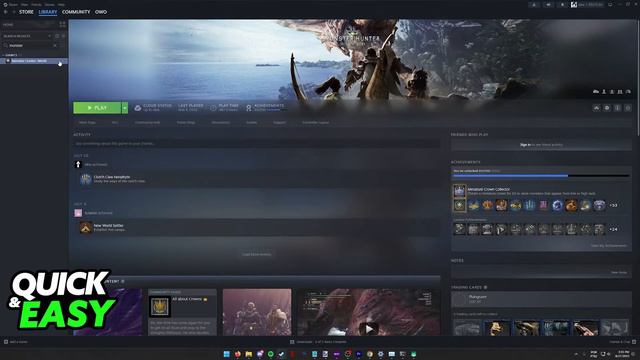640x360 pixels.
Task: Open the collections grid view icon
Action: [62, 24]
